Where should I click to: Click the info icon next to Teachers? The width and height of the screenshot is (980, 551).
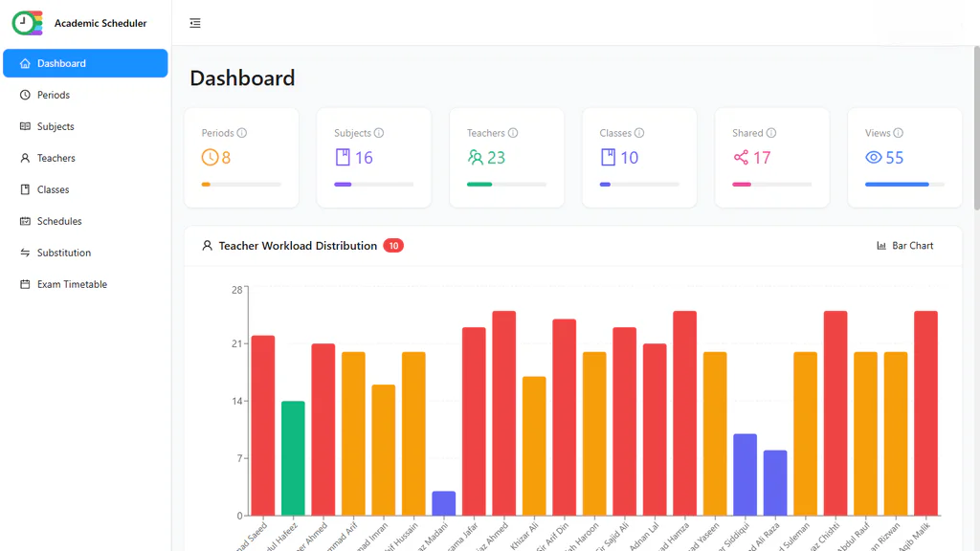pos(513,133)
